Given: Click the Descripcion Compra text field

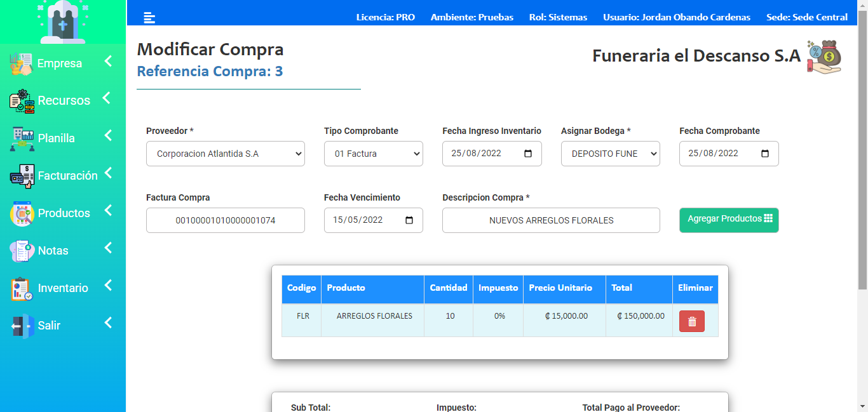Looking at the screenshot, I should tap(551, 220).
